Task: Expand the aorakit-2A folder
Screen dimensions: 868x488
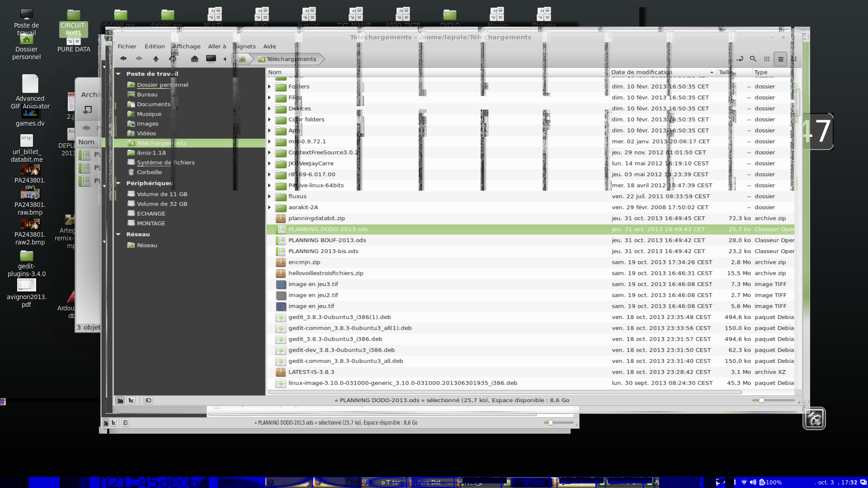Action: [x=269, y=207]
